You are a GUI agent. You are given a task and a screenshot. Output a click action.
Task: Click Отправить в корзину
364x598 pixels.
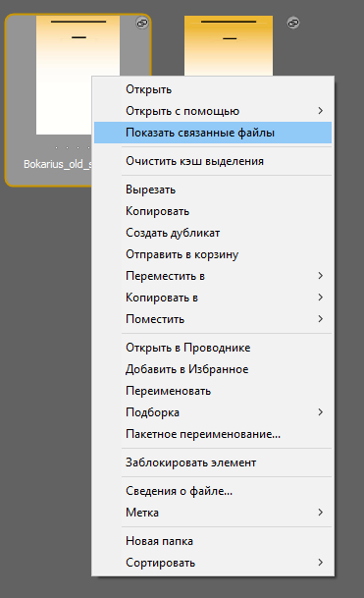pyautogui.click(x=213, y=254)
